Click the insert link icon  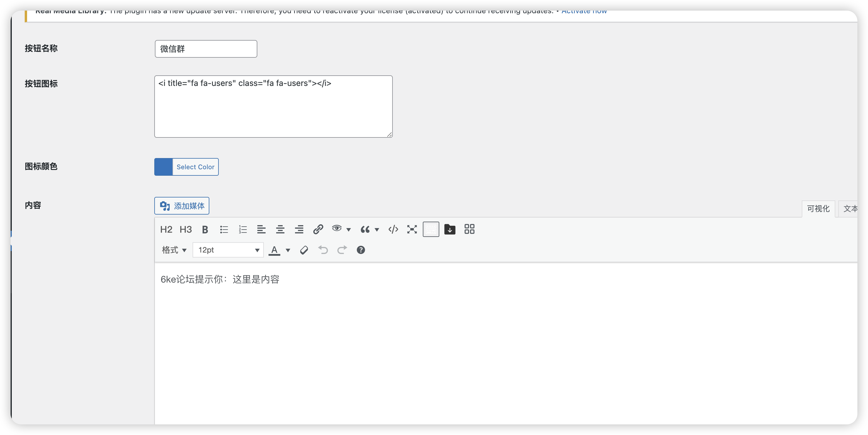click(x=318, y=230)
